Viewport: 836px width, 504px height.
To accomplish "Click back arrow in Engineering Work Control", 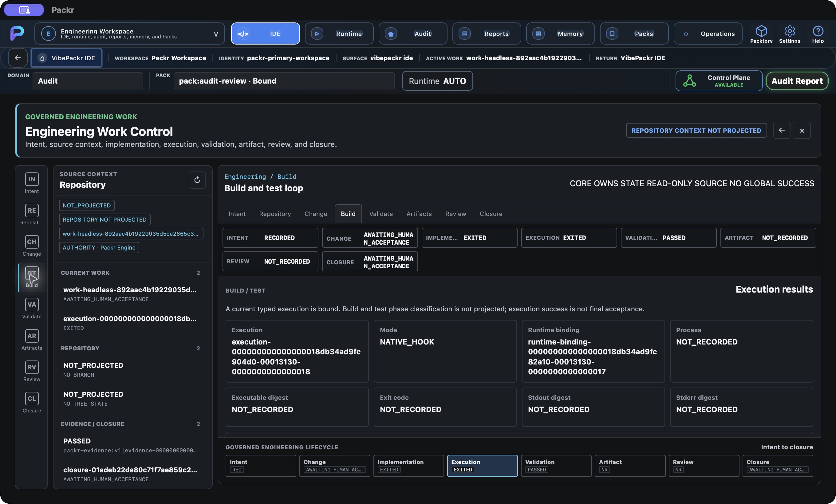I will [781, 130].
